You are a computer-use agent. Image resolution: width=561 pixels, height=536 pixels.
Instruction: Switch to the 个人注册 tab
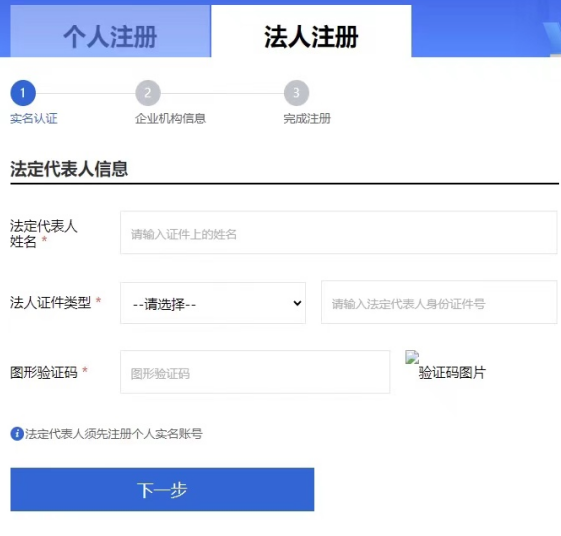[x=110, y=31]
